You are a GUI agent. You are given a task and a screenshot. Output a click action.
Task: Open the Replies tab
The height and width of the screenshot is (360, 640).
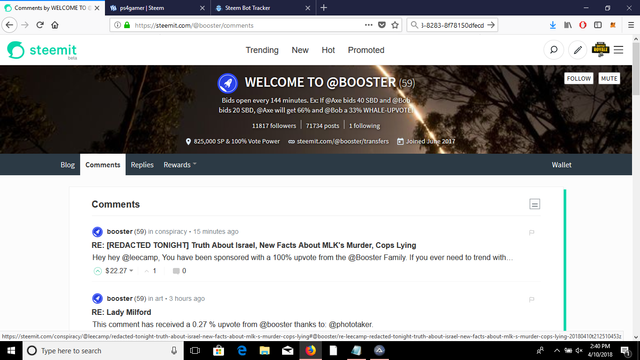[x=142, y=164]
